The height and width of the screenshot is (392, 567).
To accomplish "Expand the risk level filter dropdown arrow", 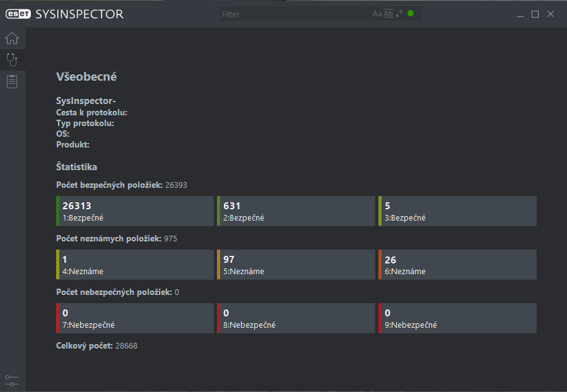I will (x=418, y=14).
